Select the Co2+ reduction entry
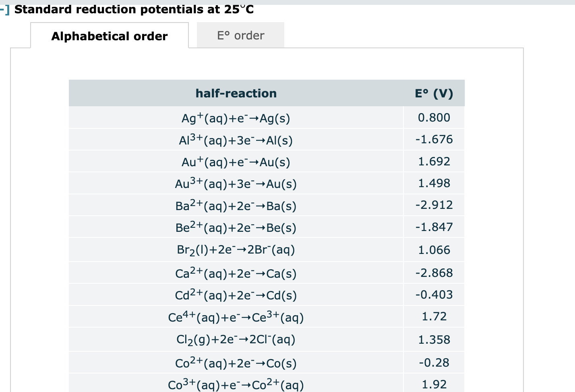The image size is (575, 392). click(236, 362)
